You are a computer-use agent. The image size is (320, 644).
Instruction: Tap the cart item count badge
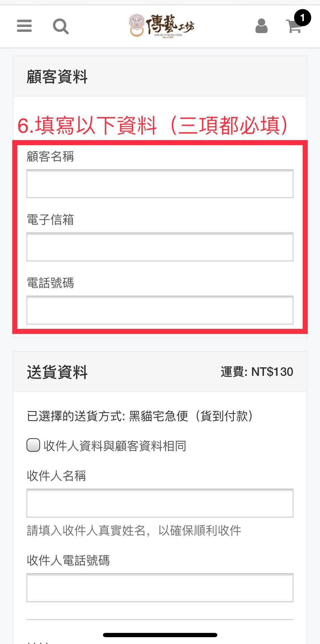302,18
